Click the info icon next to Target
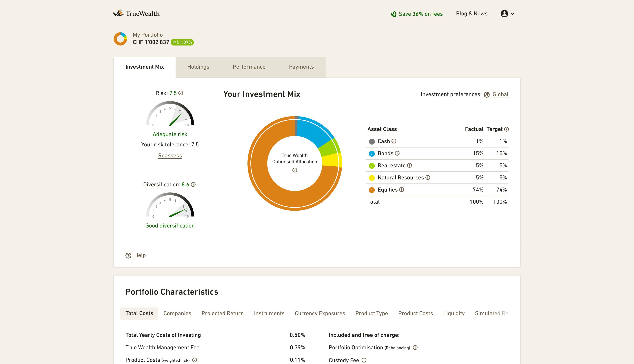Image resolution: width=634 pixels, height=364 pixels. [506, 129]
